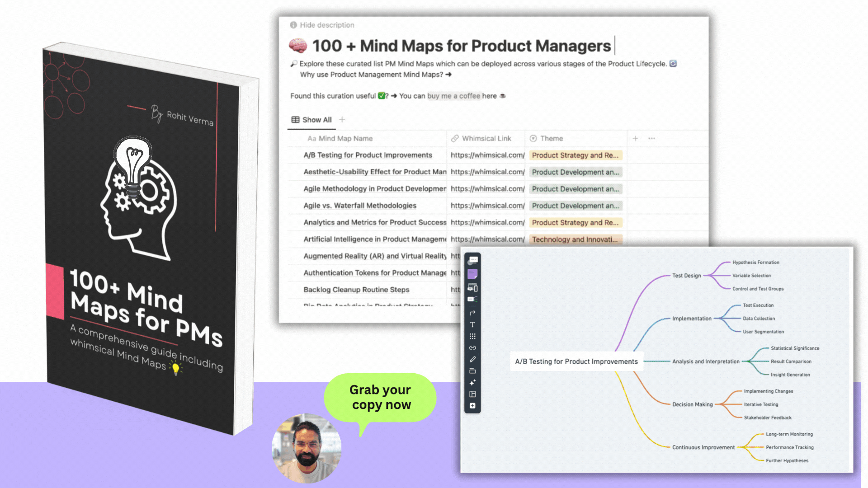Select the mind map tool
This screenshot has width=868, height=488.
(x=472, y=299)
